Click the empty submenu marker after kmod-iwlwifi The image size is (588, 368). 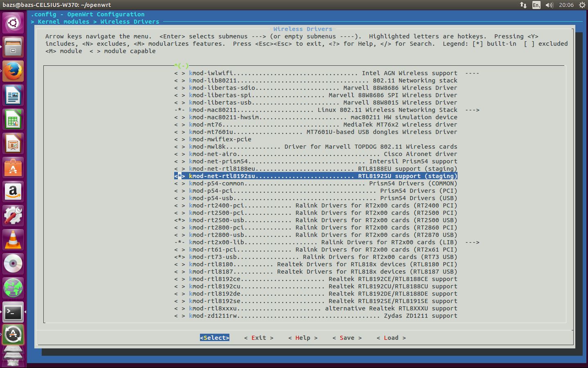472,73
